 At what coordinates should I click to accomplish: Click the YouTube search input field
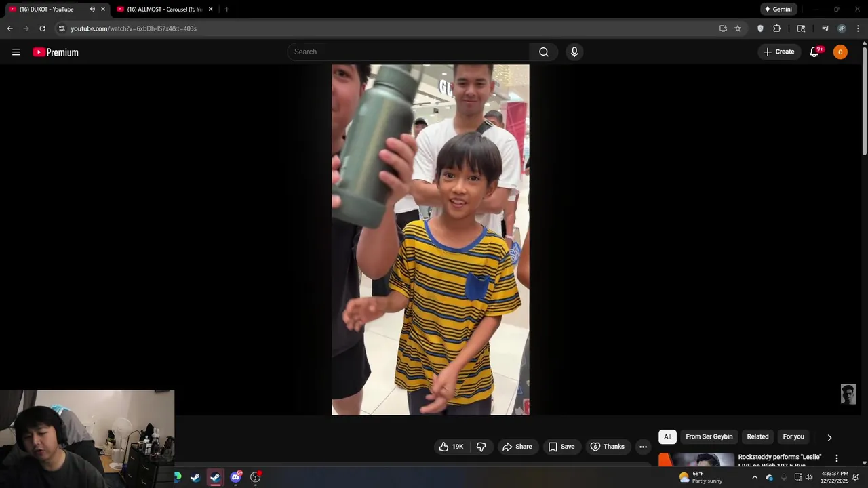click(x=409, y=52)
